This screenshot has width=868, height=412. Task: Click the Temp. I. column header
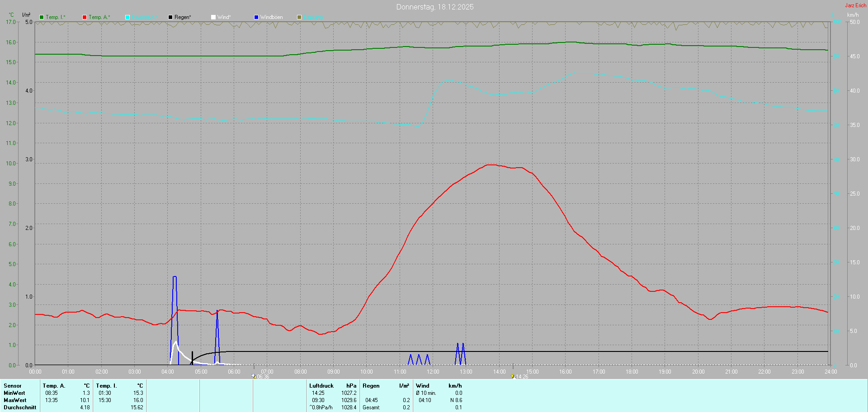click(106, 386)
